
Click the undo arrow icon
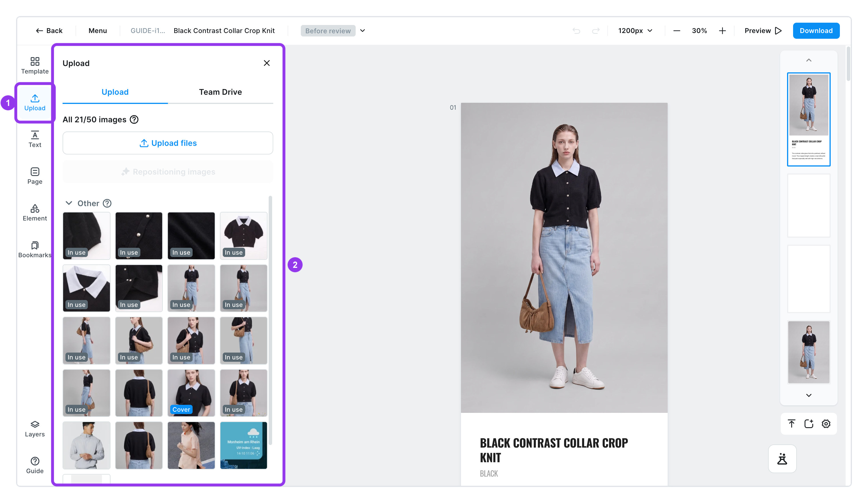tap(576, 31)
